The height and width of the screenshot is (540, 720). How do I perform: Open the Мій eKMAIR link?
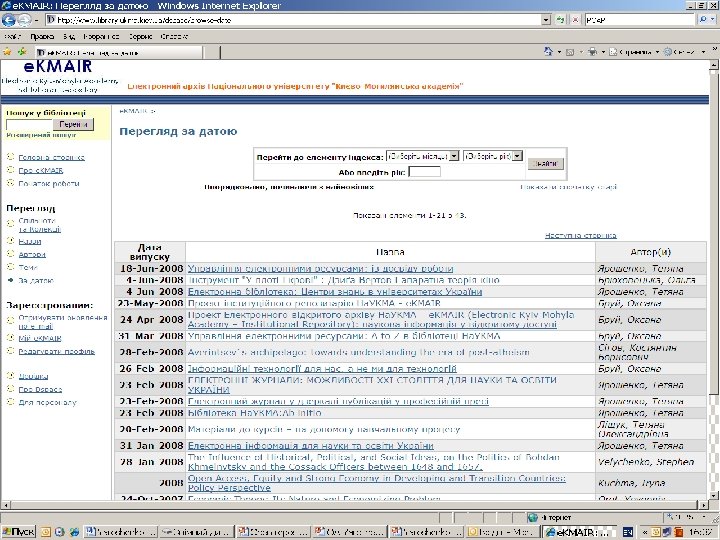tap(40, 338)
